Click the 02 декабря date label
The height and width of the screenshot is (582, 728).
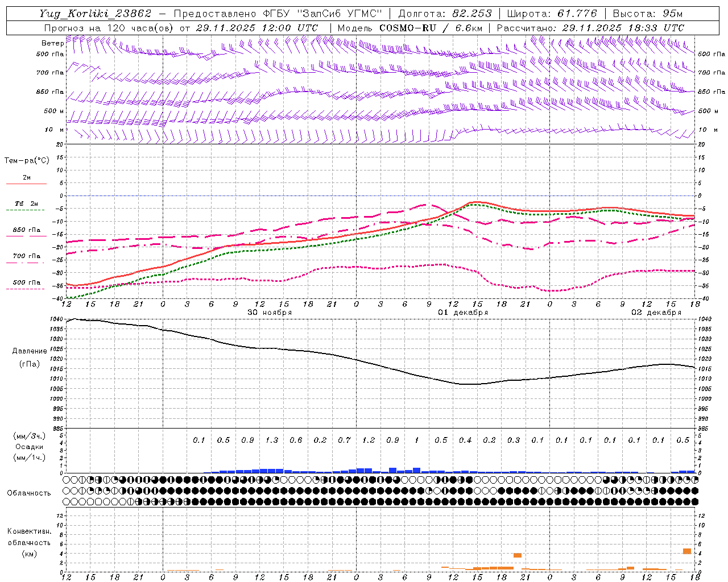656,313
